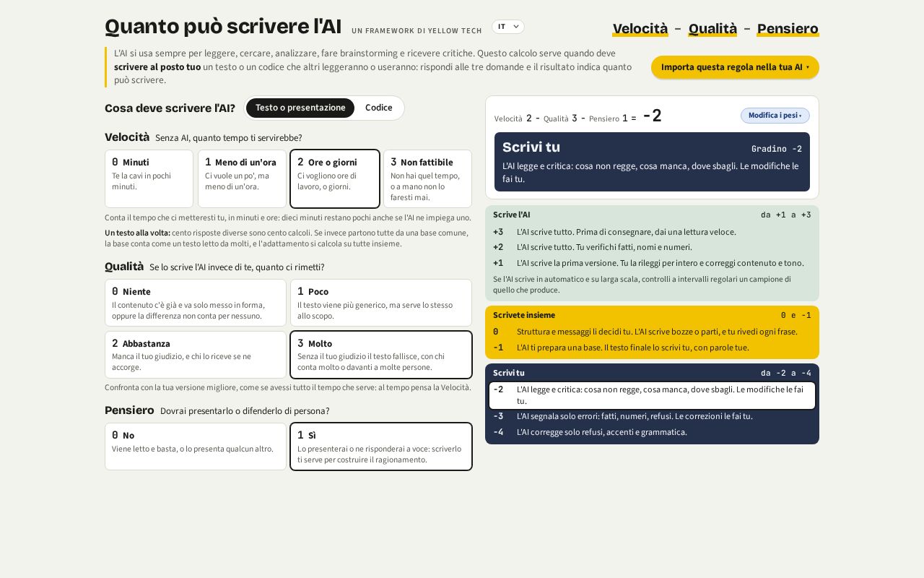
Task: Click the 'Quanto può scrivere l'AI' page title
Action: [223, 26]
